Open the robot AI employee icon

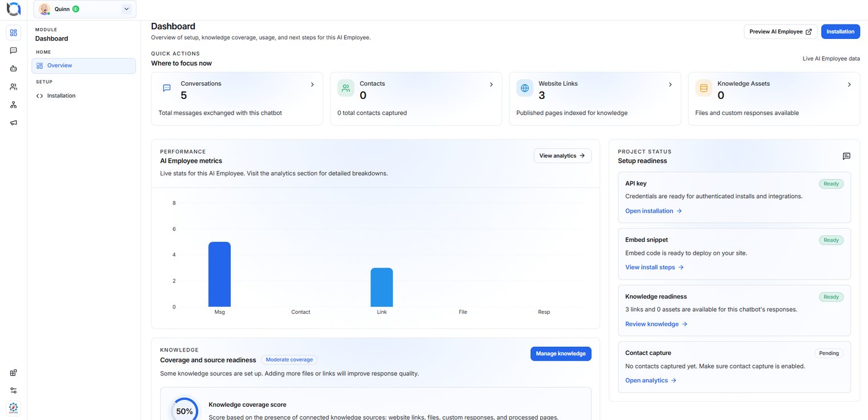(x=14, y=69)
